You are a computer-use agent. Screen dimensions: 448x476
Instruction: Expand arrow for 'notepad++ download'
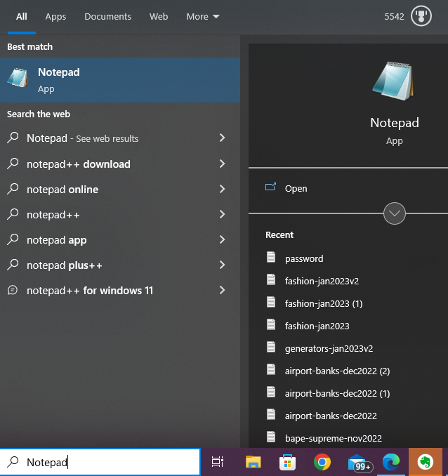click(x=223, y=164)
